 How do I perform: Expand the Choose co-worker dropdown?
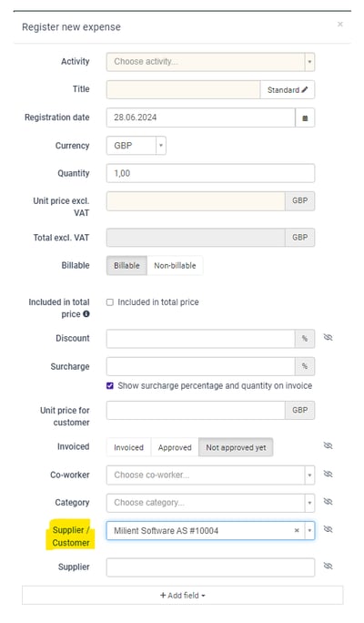210,475
